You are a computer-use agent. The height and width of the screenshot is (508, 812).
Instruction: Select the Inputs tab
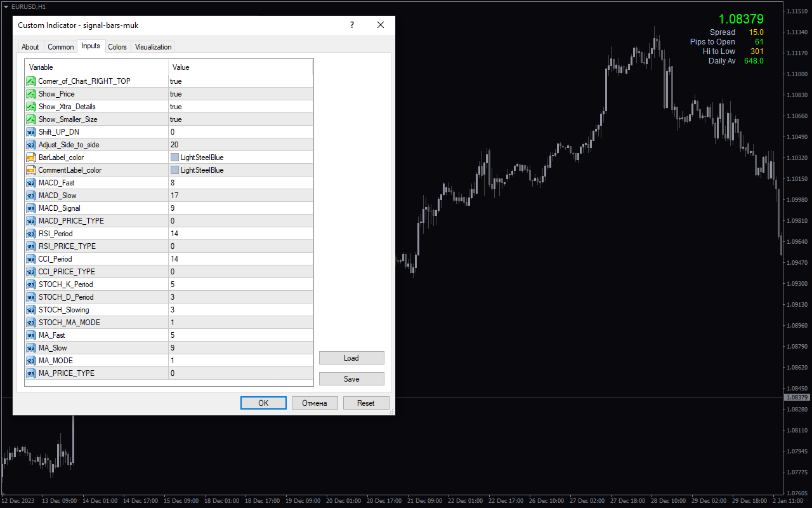point(91,46)
